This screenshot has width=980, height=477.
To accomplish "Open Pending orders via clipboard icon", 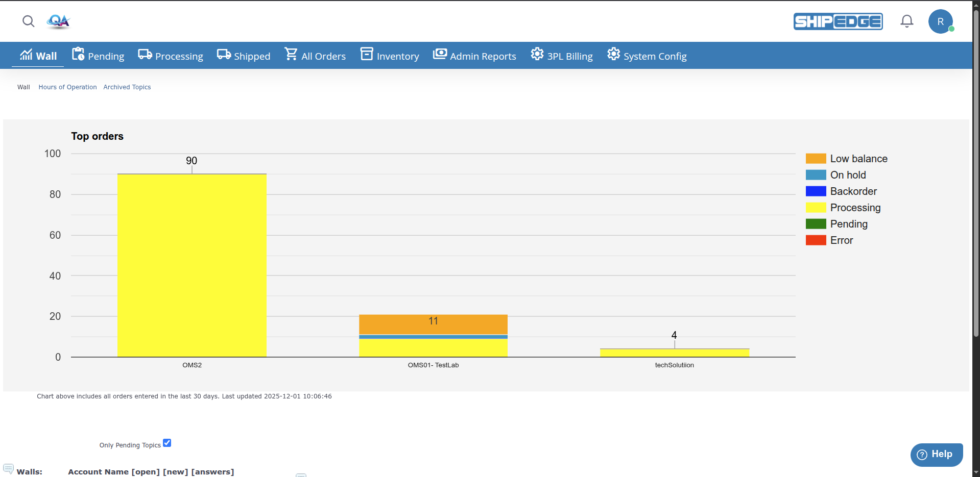I will tap(78, 54).
